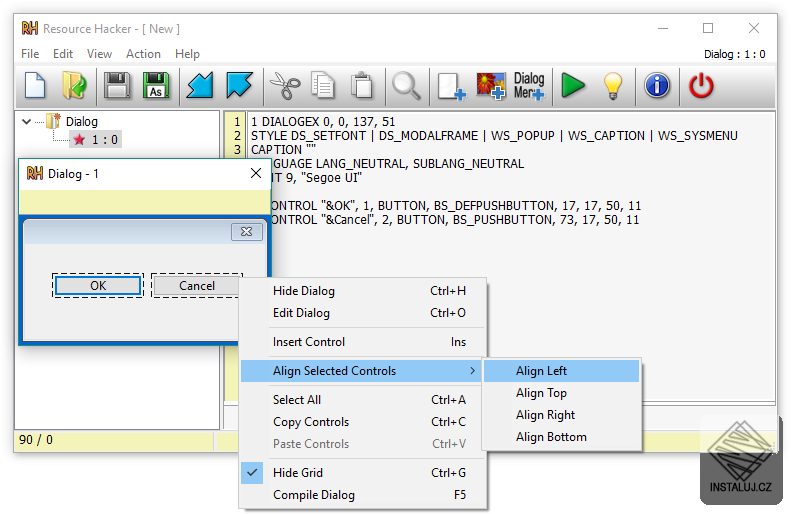Click the 90 / 0 status bar value
Viewport: 791px width, 514px height.
click(x=36, y=440)
